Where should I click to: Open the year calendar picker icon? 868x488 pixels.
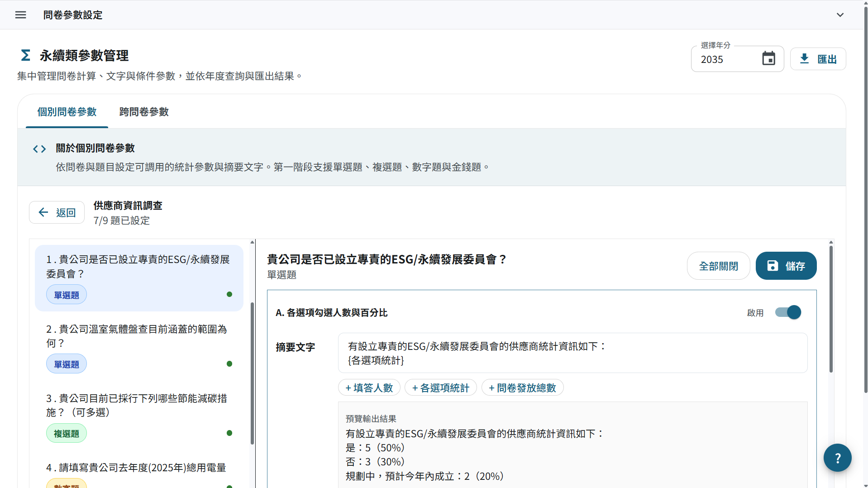(768, 59)
